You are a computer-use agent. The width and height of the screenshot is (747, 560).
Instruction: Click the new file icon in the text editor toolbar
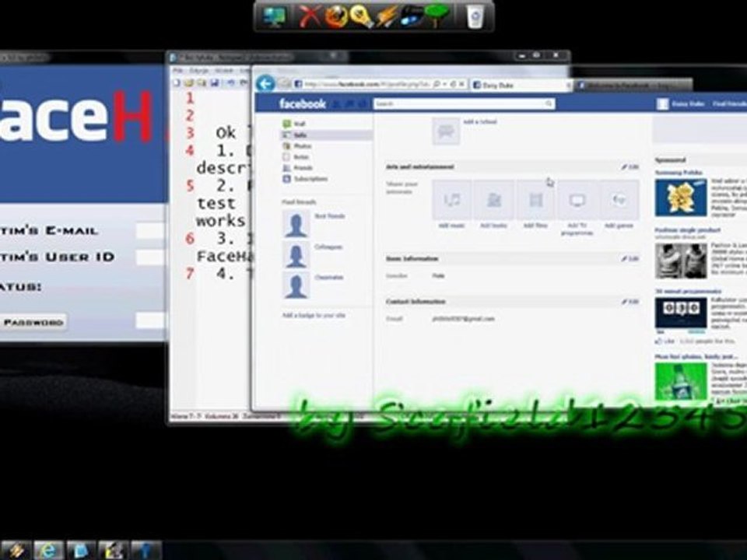177,83
